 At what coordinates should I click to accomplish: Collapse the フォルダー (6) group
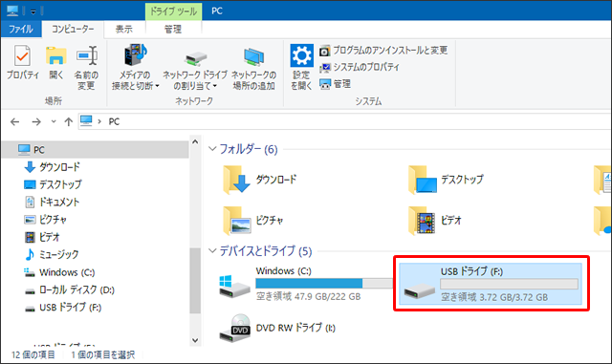(212, 149)
